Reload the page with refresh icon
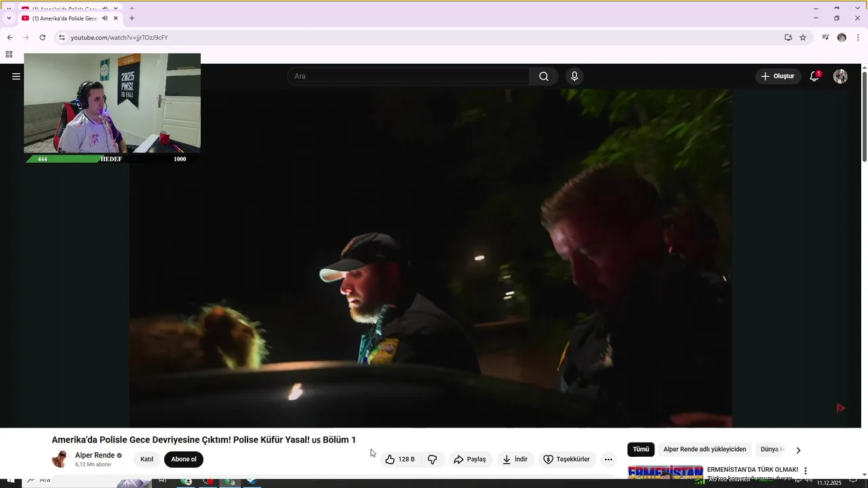Viewport: 868px width, 488px height. [42, 37]
